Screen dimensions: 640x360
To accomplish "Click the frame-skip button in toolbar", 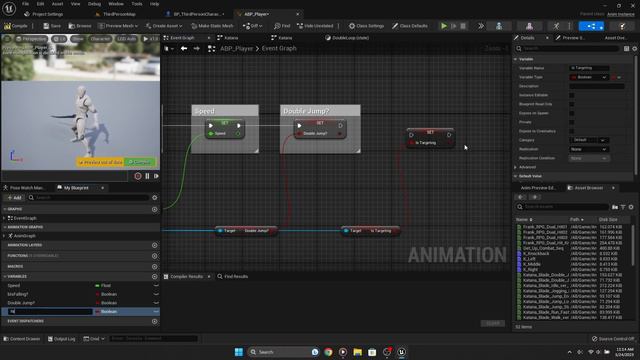I will pyautogui.click(x=454, y=26).
